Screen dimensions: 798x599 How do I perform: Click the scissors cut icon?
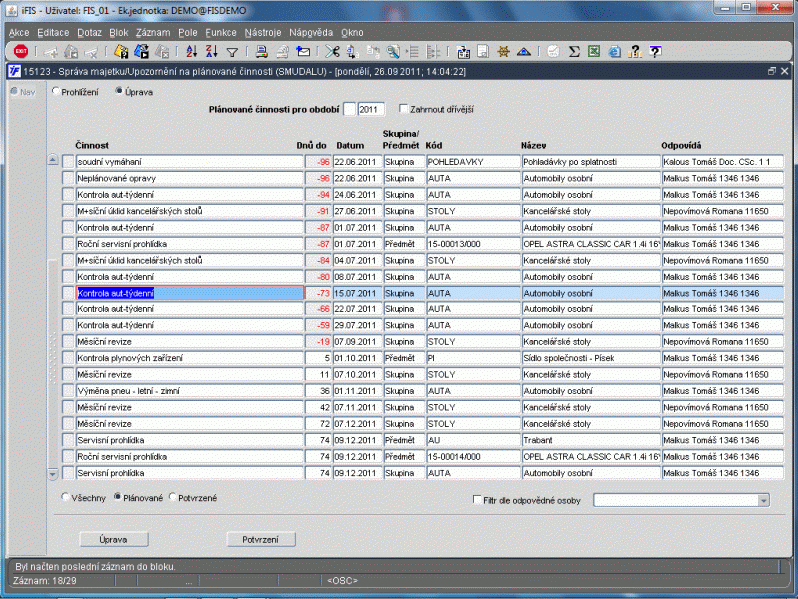coord(332,51)
